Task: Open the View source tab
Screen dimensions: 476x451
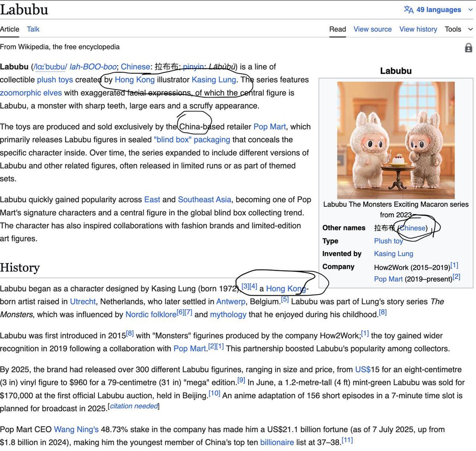Action: 372,29
